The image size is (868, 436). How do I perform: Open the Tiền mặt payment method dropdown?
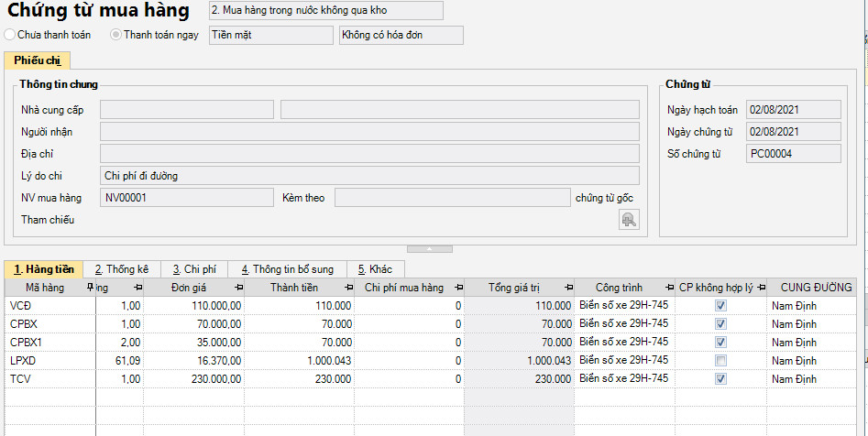click(x=270, y=35)
